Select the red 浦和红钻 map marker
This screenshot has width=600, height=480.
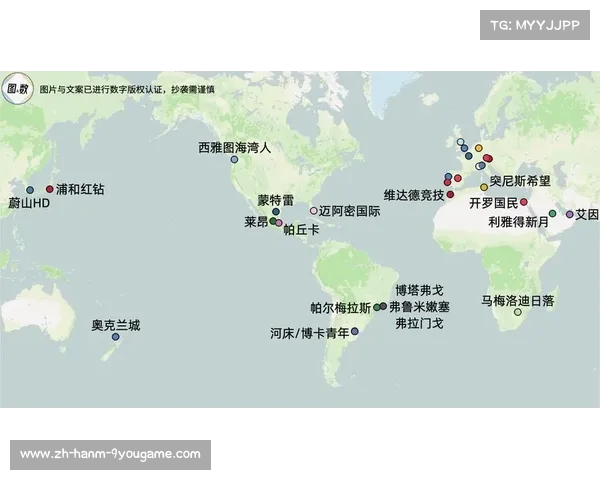click(x=49, y=189)
